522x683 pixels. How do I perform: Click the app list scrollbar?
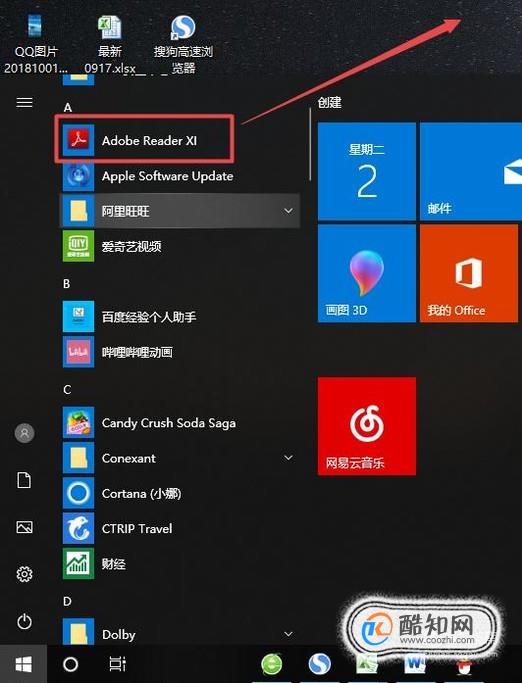coord(310,144)
